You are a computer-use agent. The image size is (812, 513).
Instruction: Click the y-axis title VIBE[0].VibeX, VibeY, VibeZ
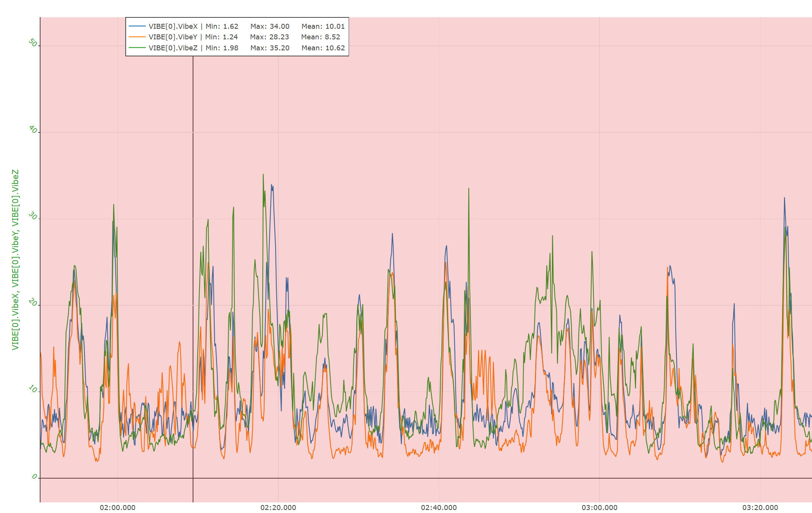pos(15,260)
